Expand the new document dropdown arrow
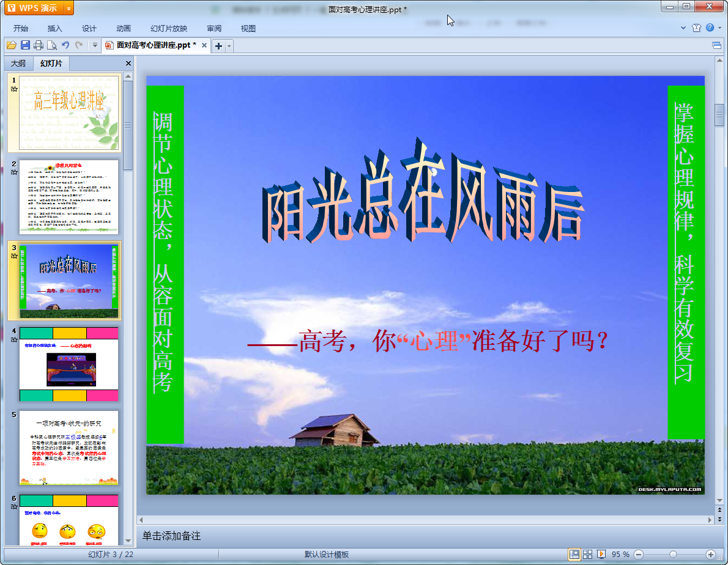 tap(229, 45)
